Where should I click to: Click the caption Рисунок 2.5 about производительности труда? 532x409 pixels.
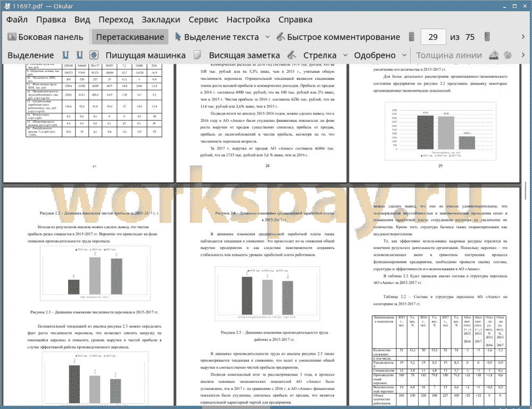pos(275,336)
